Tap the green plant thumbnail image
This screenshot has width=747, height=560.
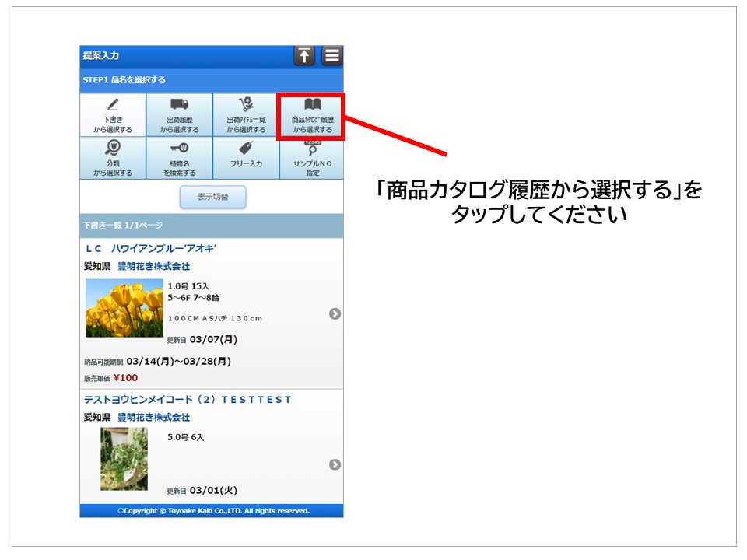124,459
